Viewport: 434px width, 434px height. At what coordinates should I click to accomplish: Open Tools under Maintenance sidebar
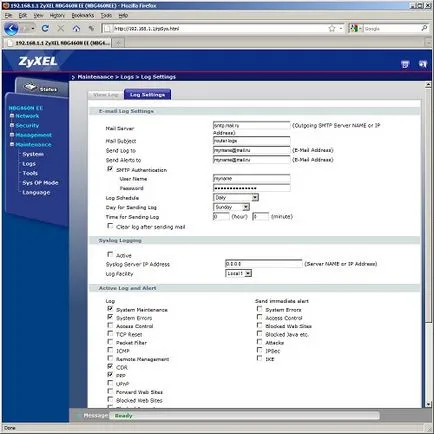click(30, 173)
